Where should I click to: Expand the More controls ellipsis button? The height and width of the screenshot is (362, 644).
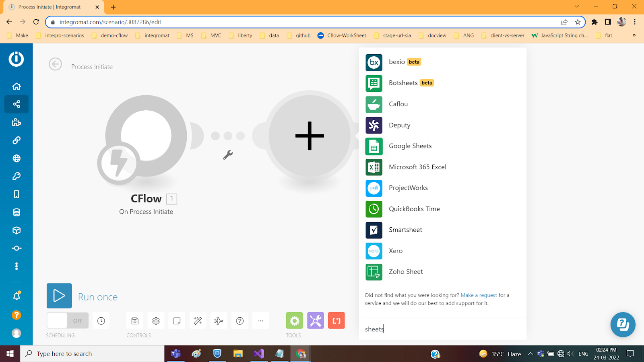[260, 321]
